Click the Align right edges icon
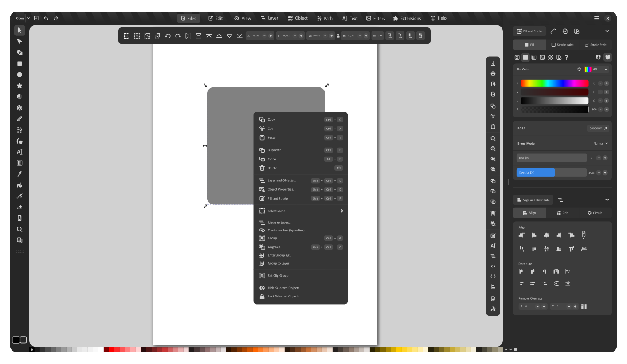This screenshot has width=627, height=364. [x=559, y=235]
